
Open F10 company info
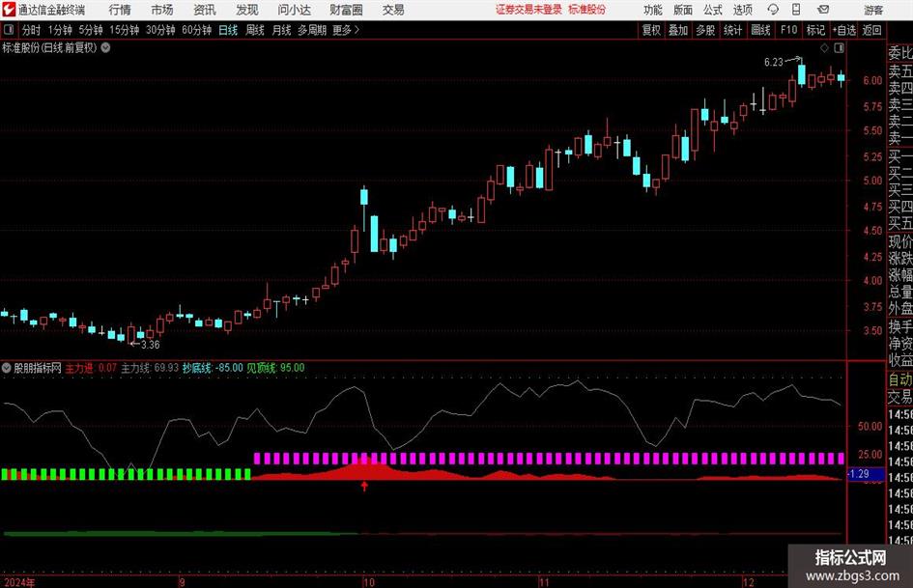(x=788, y=30)
